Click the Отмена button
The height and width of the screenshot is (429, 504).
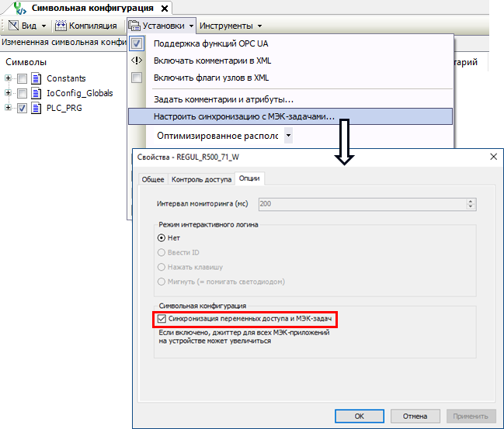point(414,416)
